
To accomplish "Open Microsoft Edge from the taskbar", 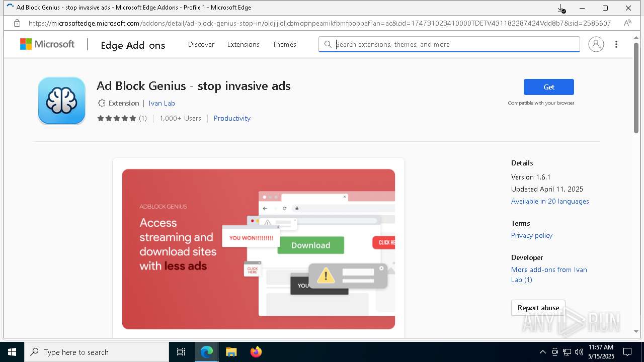I will pyautogui.click(x=207, y=352).
